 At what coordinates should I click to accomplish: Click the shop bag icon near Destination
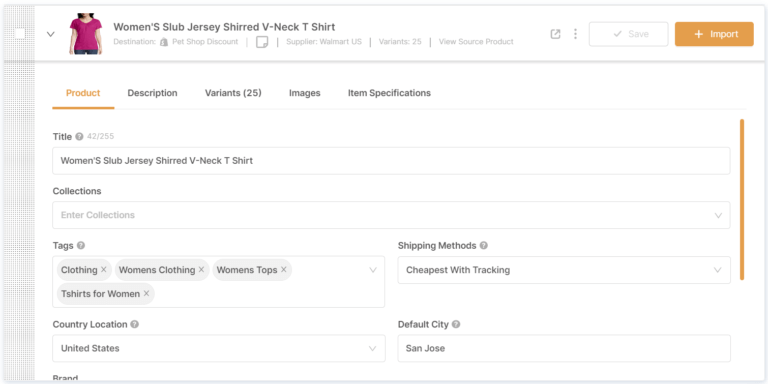(165, 42)
